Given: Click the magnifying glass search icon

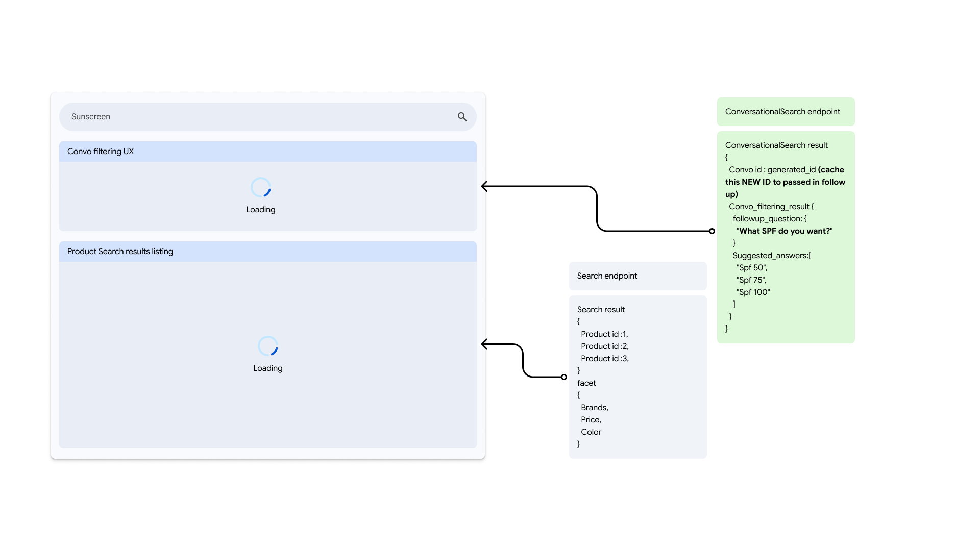Looking at the screenshot, I should click(x=462, y=117).
